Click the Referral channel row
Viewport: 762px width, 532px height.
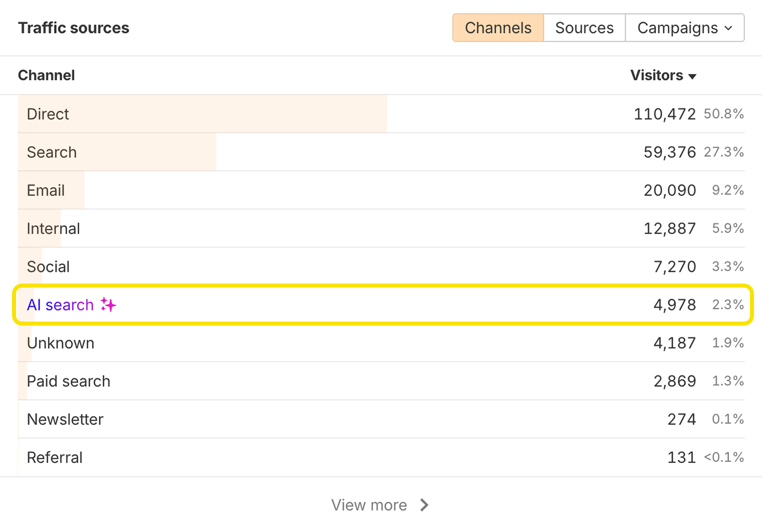[55, 457]
